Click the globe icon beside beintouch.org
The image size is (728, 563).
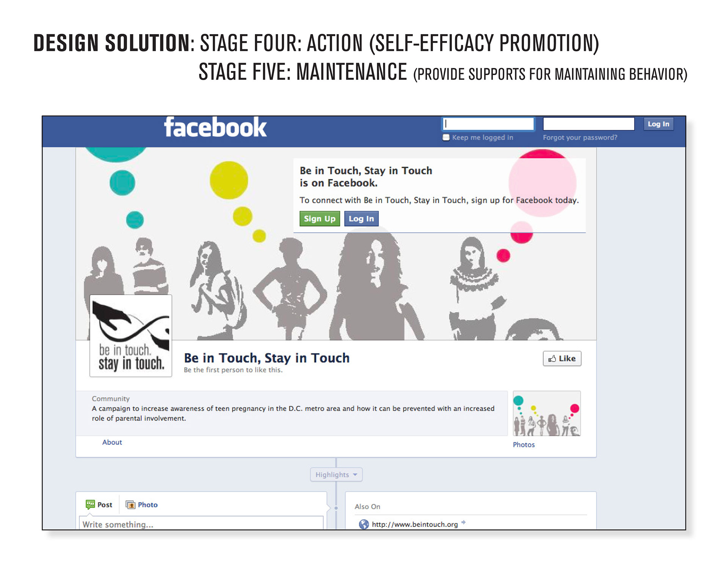(364, 524)
